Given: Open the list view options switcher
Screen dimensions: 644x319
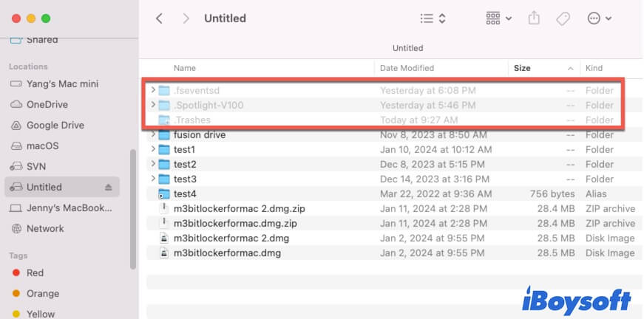Looking at the screenshot, I should click(x=433, y=18).
